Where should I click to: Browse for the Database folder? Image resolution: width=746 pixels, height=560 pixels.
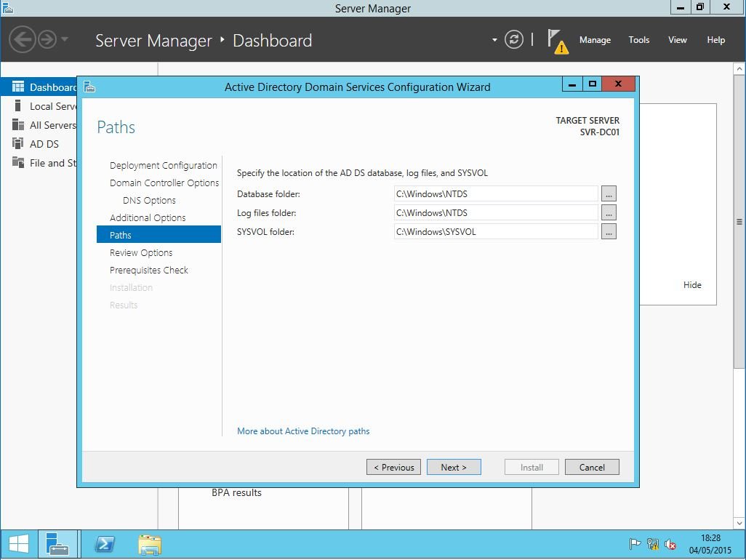609,194
